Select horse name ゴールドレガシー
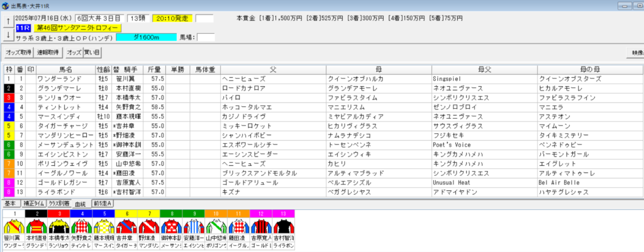The height and width of the screenshot is (252, 644). point(62,183)
